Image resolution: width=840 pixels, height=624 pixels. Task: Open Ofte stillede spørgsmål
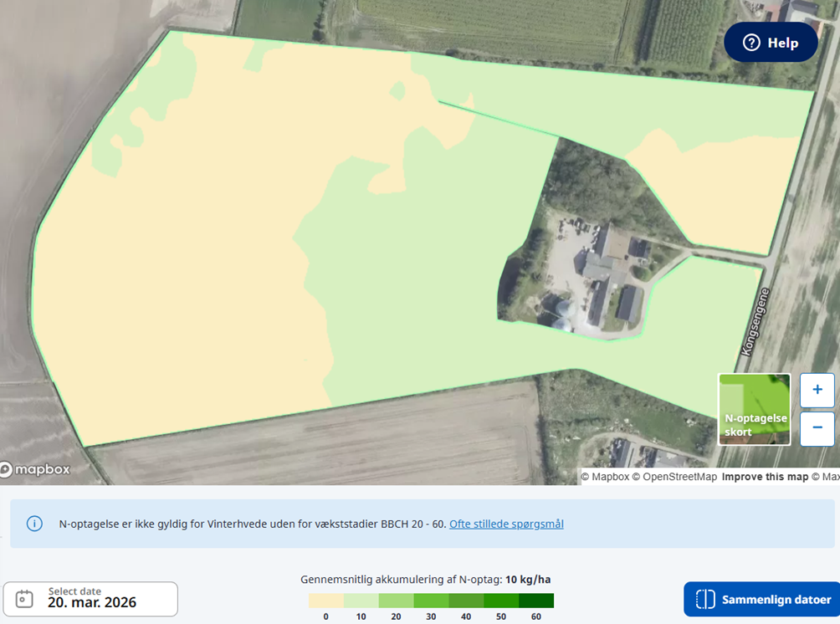pyautogui.click(x=505, y=524)
